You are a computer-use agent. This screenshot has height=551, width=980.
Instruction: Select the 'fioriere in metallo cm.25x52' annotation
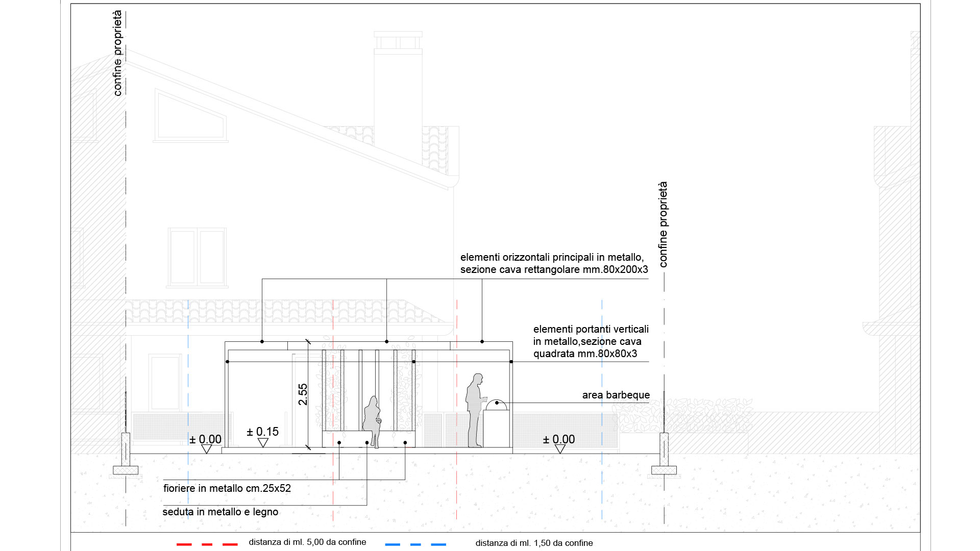(227, 488)
